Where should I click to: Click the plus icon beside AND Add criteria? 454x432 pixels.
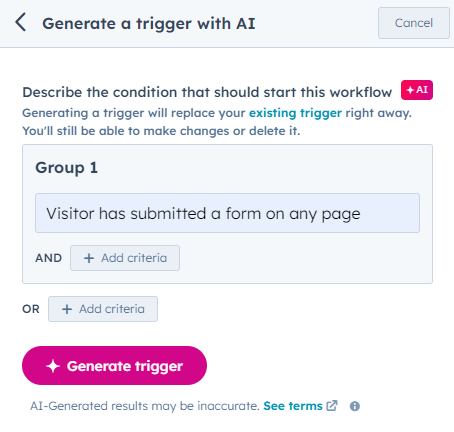tap(89, 258)
